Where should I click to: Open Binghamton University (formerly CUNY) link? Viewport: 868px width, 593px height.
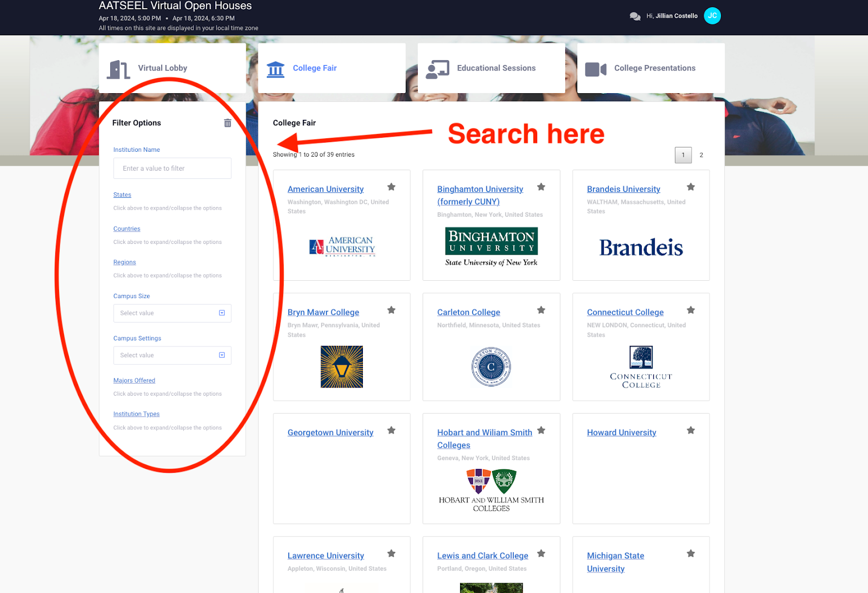click(480, 195)
